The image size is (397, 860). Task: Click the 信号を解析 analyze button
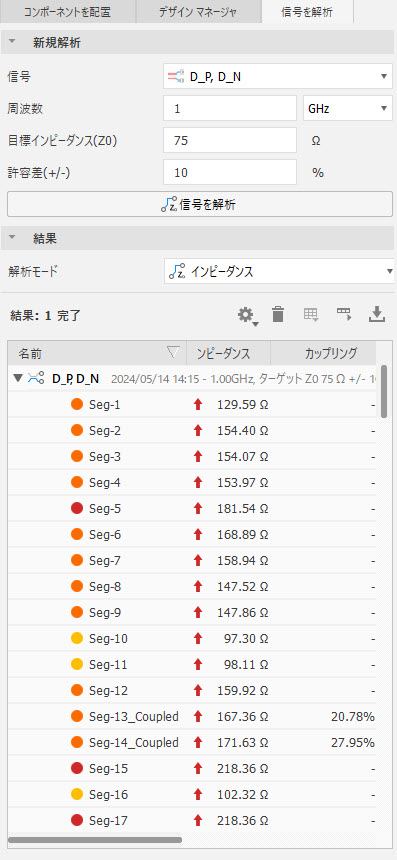(200, 205)
